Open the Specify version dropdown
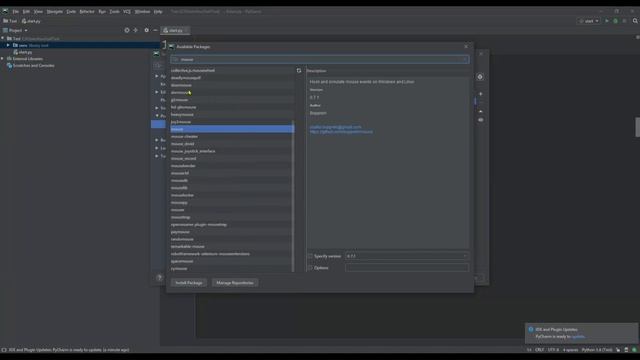Image resolution: width=640 pixels, height=360 pixels. pos(407,256)
